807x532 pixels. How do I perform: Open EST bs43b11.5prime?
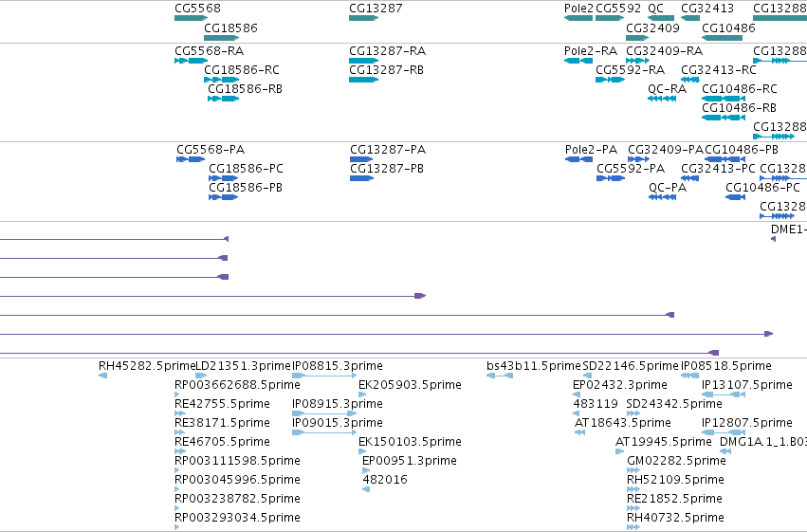tap(500, 376)
